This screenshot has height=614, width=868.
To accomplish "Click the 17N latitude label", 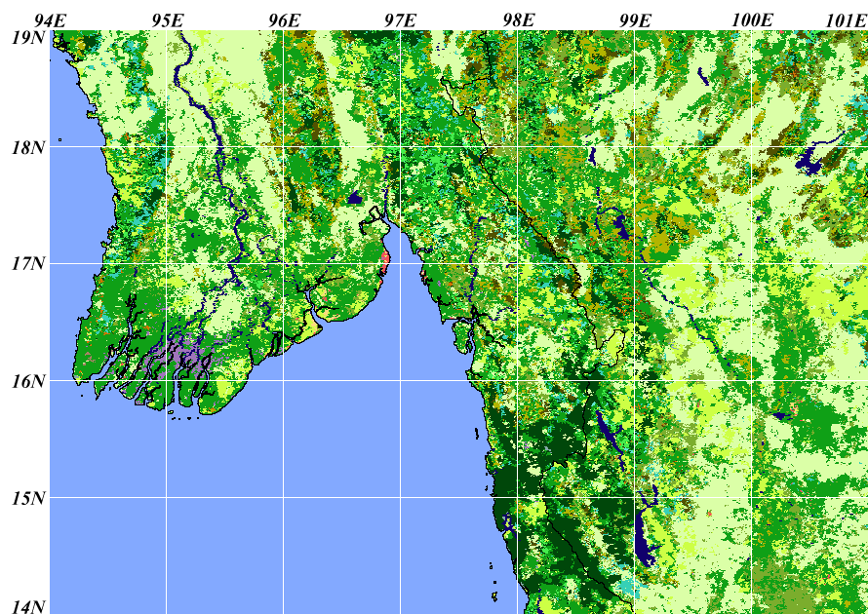I will pos(27,264).
